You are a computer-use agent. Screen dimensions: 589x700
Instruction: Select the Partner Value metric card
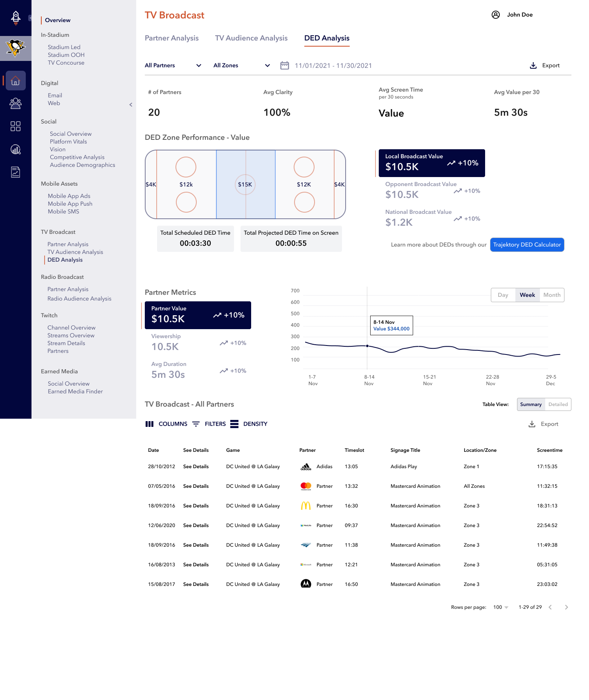point(198,315)
